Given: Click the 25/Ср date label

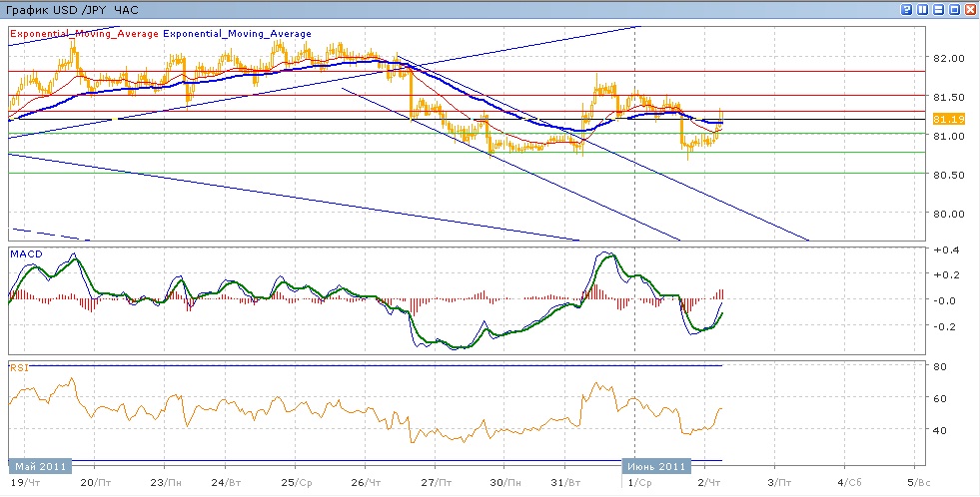Looking at the screenshot, I should tap(297, 483).
